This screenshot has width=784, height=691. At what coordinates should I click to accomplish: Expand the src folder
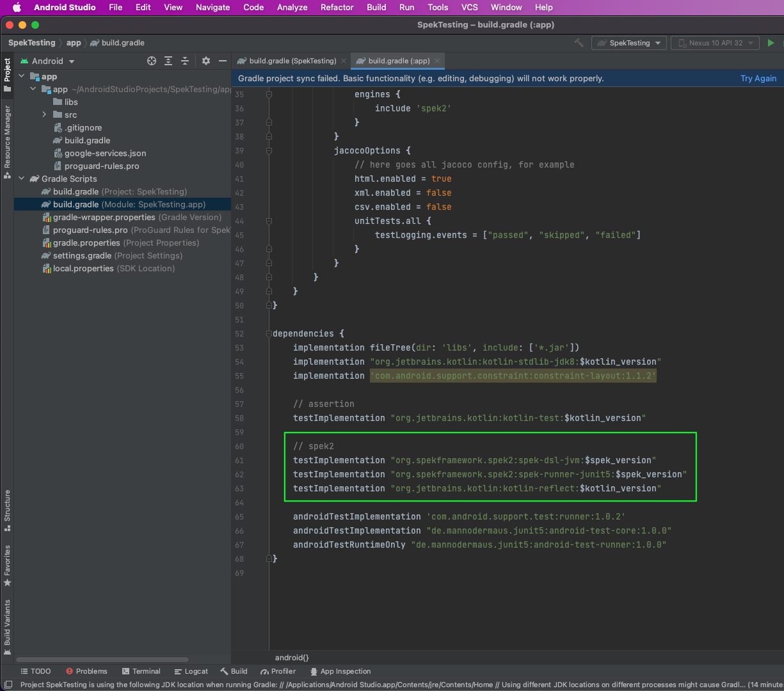tap(44, 115)
